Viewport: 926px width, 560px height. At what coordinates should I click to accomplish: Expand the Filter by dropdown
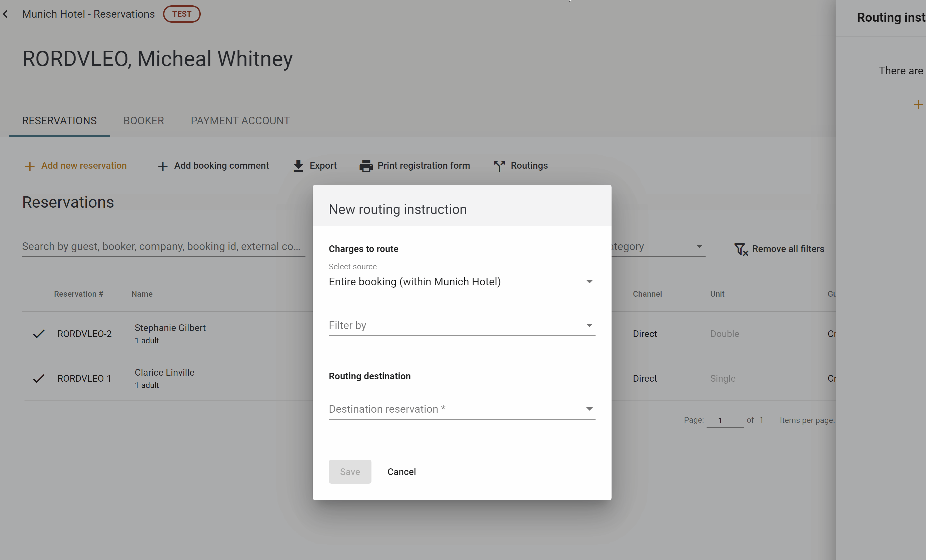(x=462, y=325)
